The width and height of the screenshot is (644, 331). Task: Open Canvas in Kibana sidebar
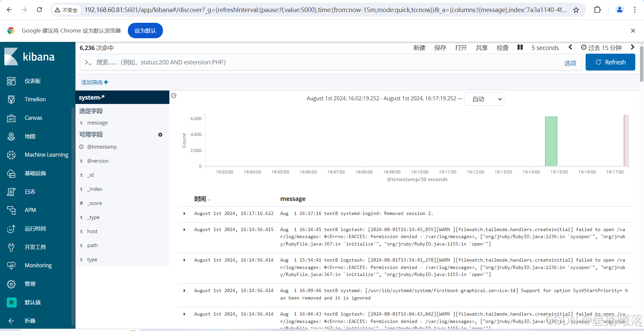click(33, 118)
